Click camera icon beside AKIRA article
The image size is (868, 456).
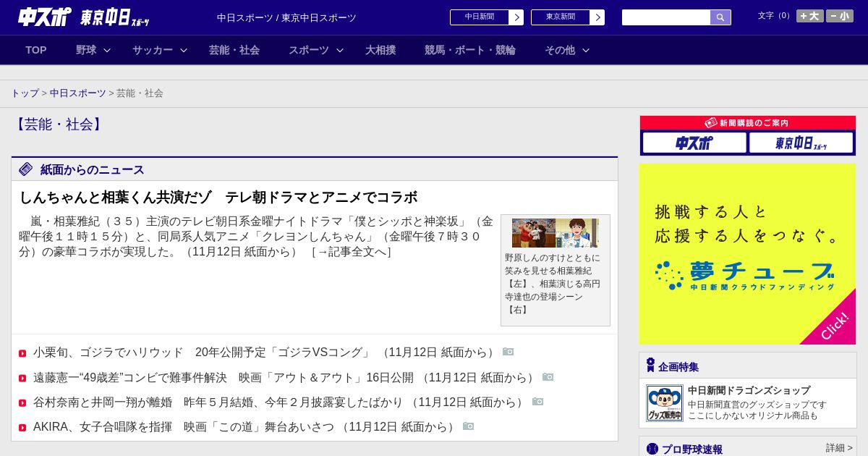click(469, 426)
